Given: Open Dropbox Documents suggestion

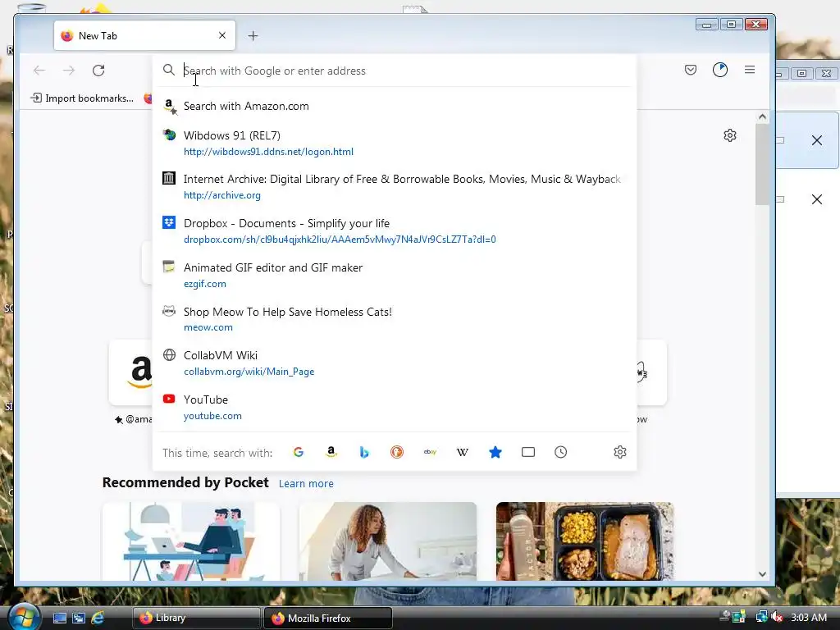Looking at the screenshot, I should point(395,231).
